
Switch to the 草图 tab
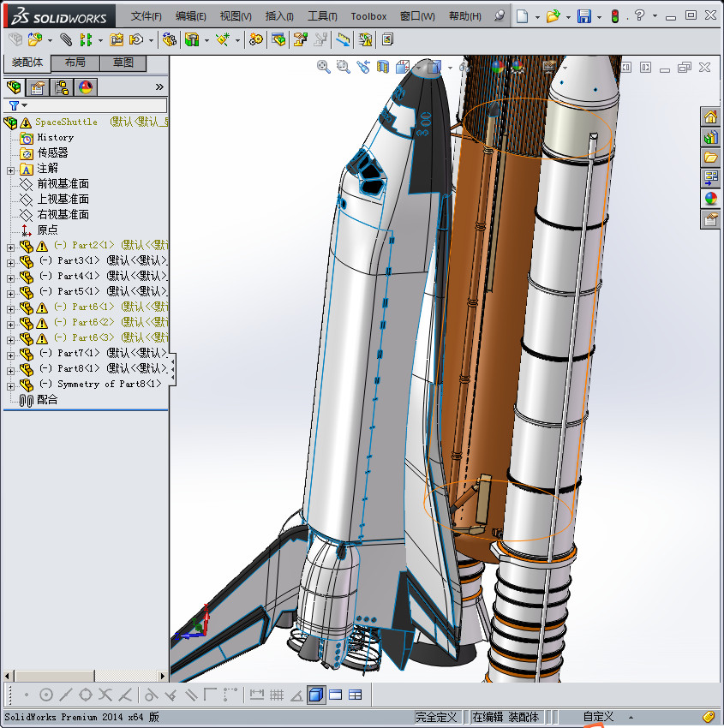pyautogui.click(x=123, y=63)
